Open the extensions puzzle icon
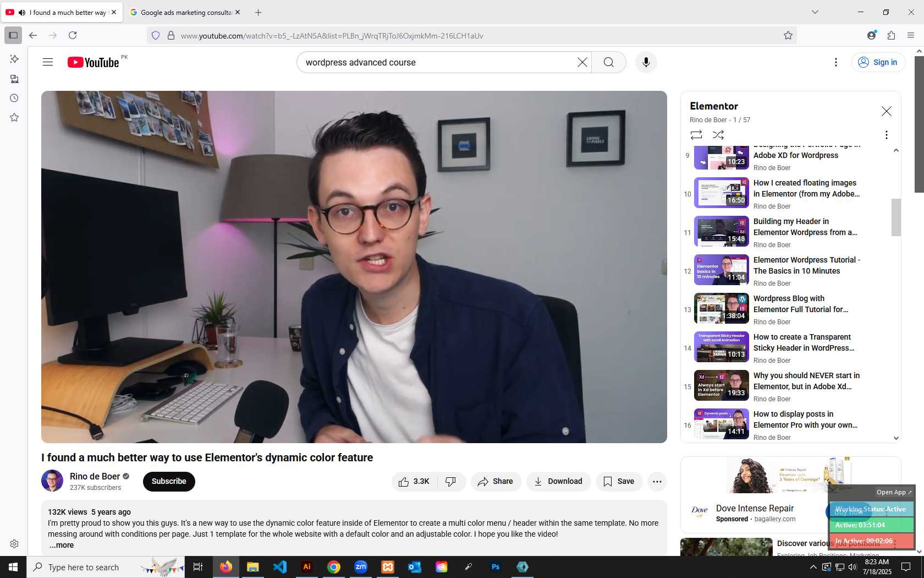924x578 pixels. [x=892, y=35]
